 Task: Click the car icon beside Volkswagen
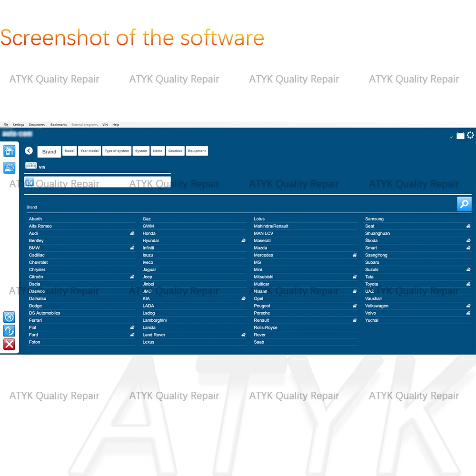pos(468,306)
